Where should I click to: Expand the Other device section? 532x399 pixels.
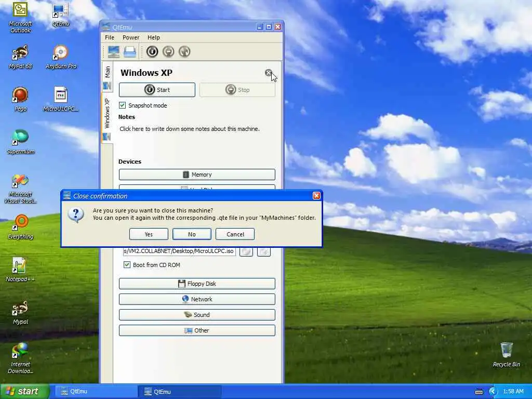[197, 330]
